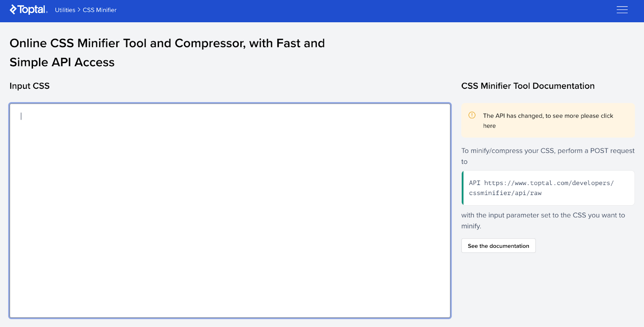Click the CSS Minifier Tool Documentation heading
Screen dimensions: 644x327
pos(528,86)
